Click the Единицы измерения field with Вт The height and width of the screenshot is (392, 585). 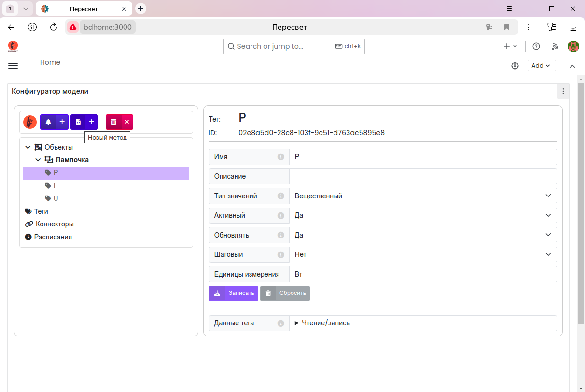tap(423, 274)
